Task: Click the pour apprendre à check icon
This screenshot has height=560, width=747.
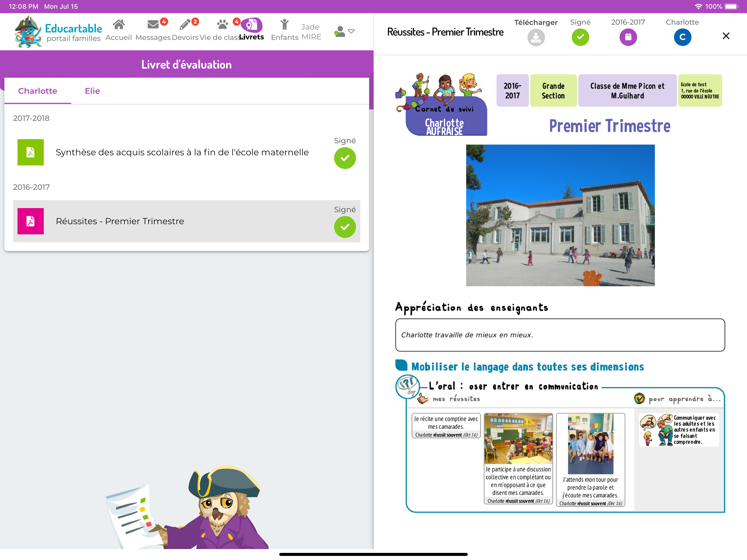Action: click(x=639, y=399)
